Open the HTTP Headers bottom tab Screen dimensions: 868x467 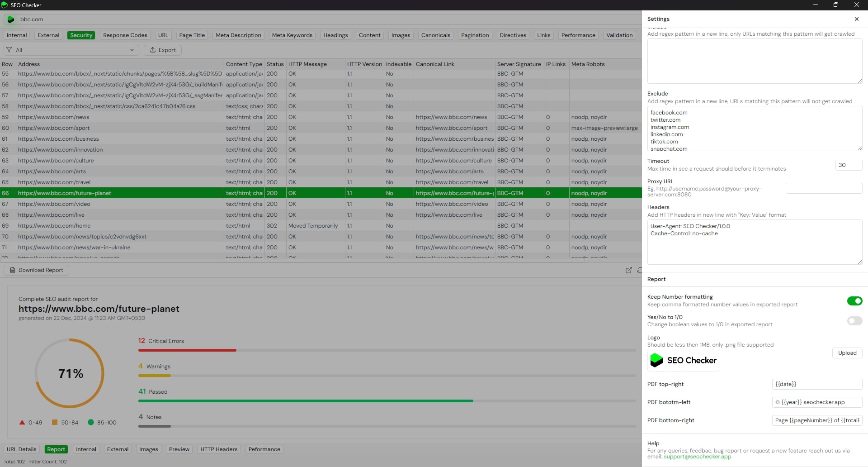219,449
